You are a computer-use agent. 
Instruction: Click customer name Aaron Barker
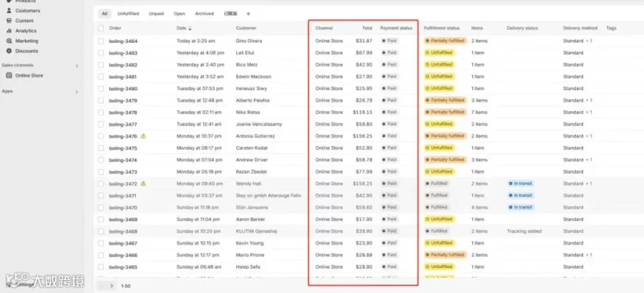coord(250,219)
